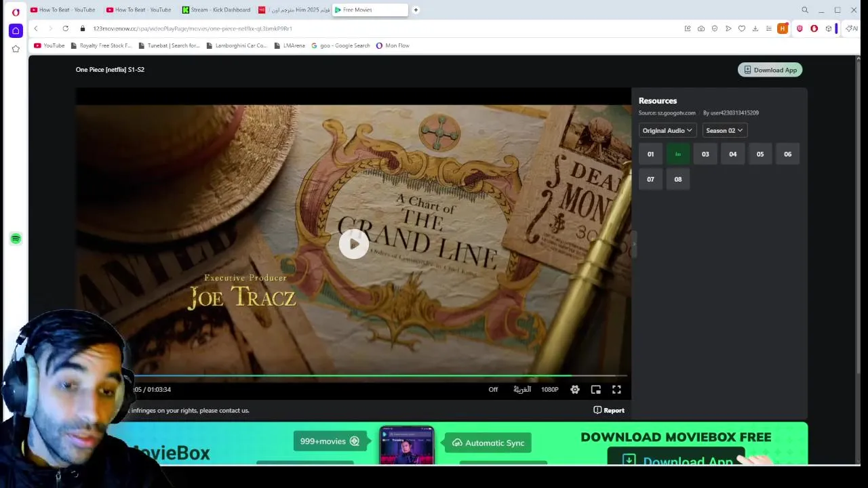This screenshot has width=868, height=488.
Task: Select episode 03
Action: (705, 155)
